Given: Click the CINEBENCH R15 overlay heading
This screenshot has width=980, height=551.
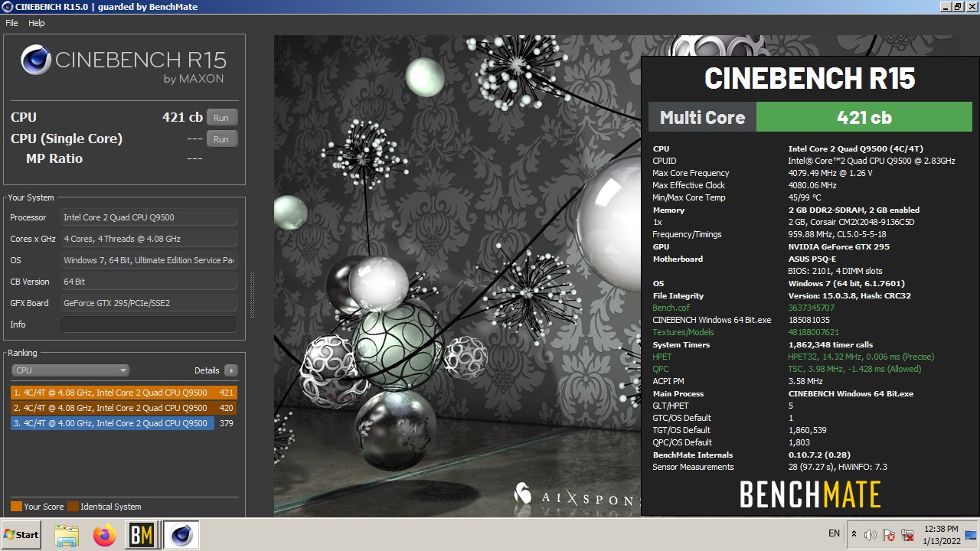Looking at the screenshot, I should click(810, 78).
